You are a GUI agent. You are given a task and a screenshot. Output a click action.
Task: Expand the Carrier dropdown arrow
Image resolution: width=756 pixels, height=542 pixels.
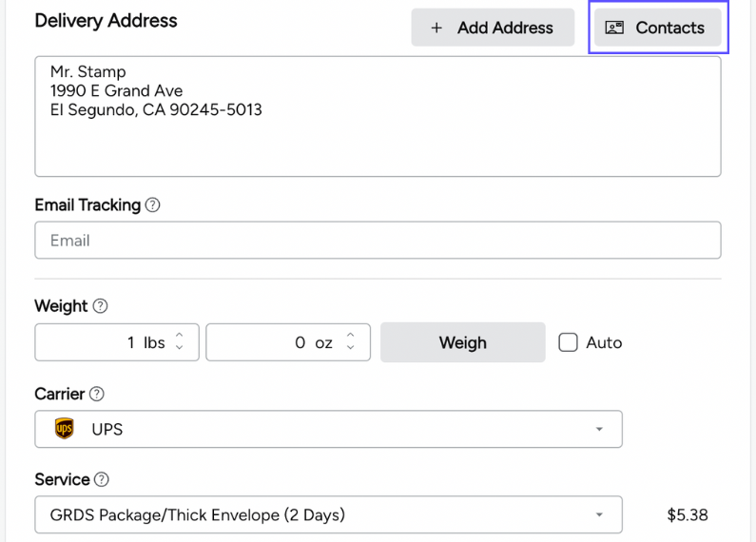tap(599, 429)
